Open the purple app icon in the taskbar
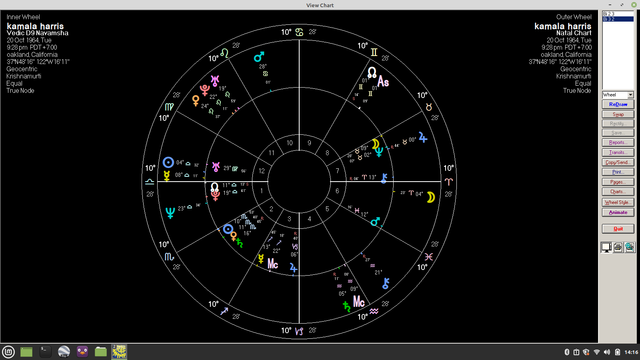The width and height of the screenshot is (640, 360). [x=82, y=352]
